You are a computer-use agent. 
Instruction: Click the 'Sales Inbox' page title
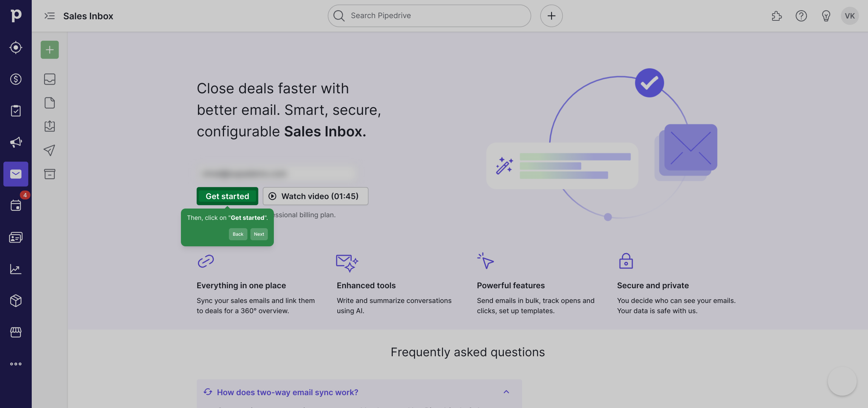(88, 16)
